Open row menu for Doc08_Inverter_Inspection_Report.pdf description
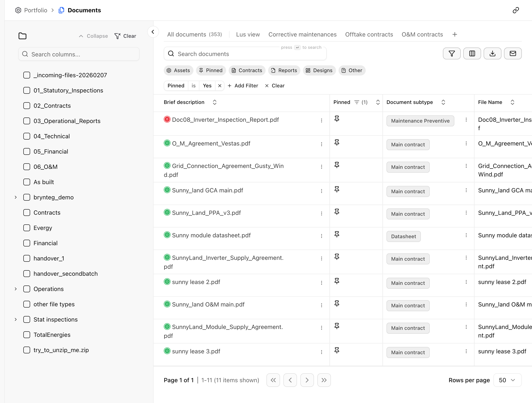 tap(321, 120)
